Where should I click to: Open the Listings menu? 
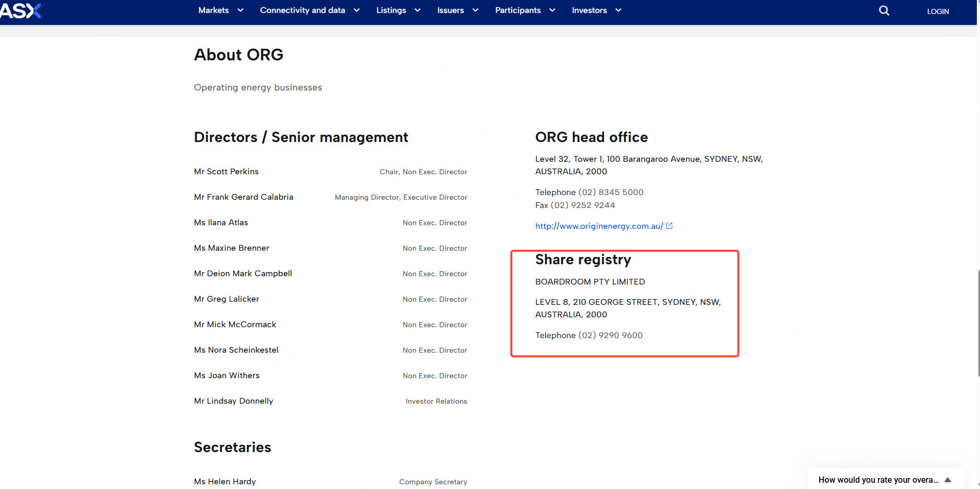[391, 10]
